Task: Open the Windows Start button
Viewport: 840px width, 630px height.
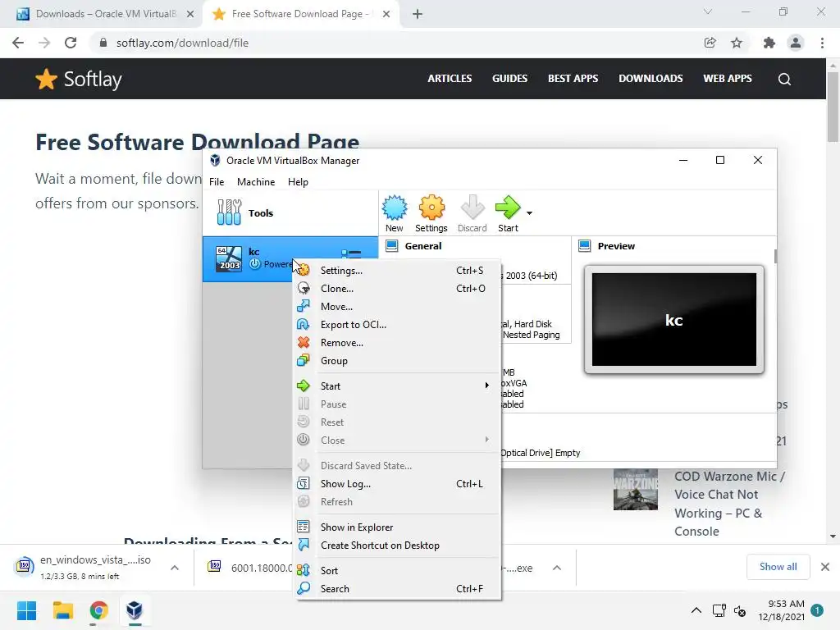Action: (x=26, y=610)
